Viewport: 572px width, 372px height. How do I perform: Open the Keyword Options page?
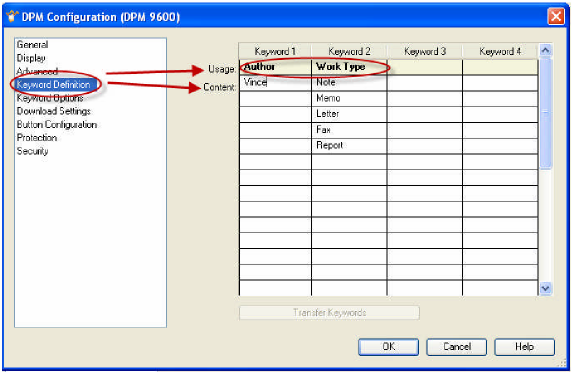click(50, 98)
